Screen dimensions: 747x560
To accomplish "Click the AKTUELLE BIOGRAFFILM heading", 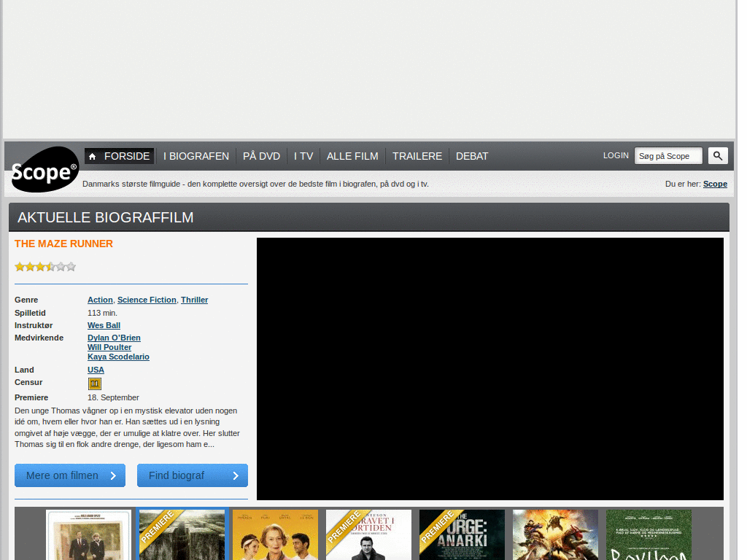I will click(x=106, y=217).
